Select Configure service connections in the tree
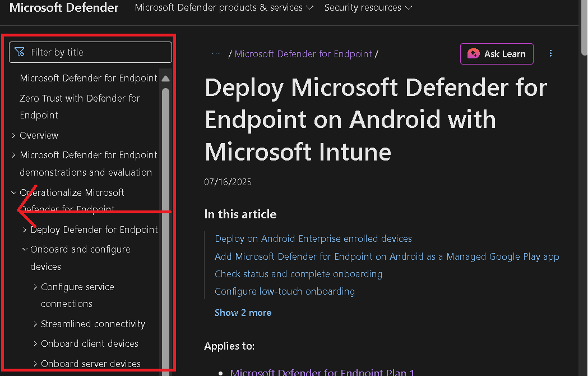588x376 pixels. (x=77, y=295)
